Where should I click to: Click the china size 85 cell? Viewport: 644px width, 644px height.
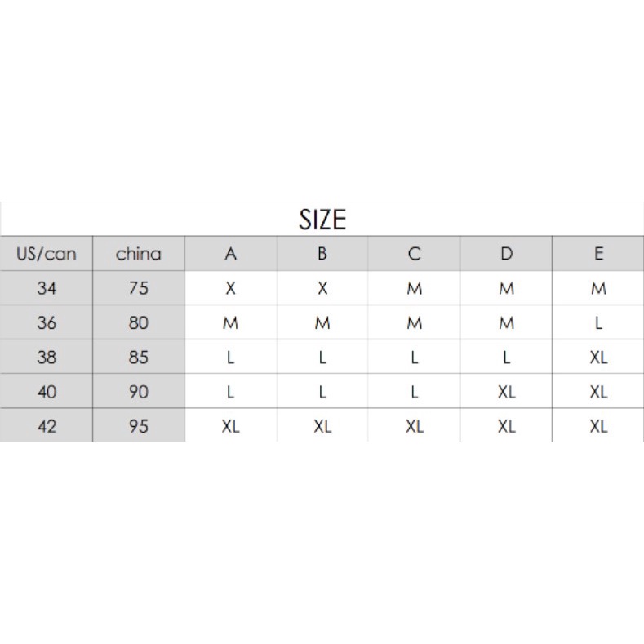tap(139, 358)
